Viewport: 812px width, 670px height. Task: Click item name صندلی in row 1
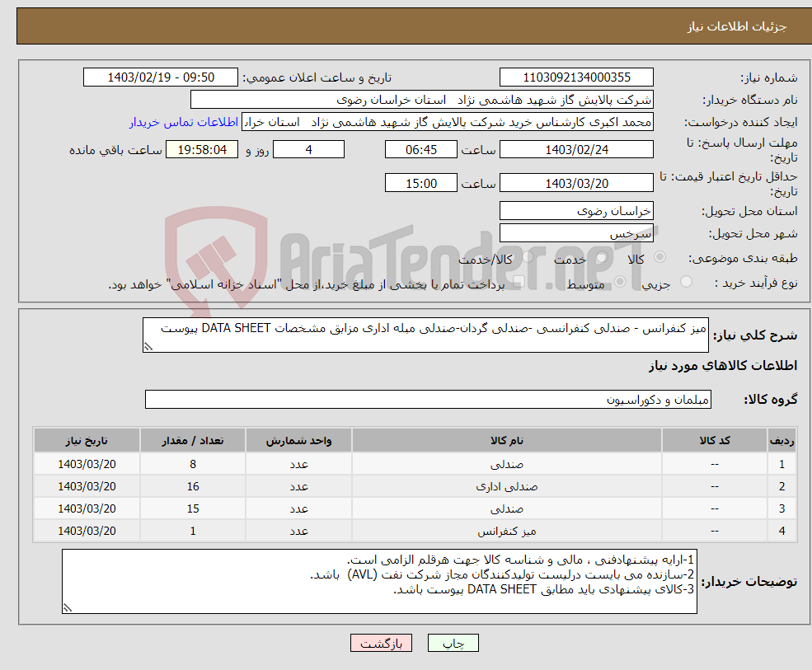pos(506,465)
